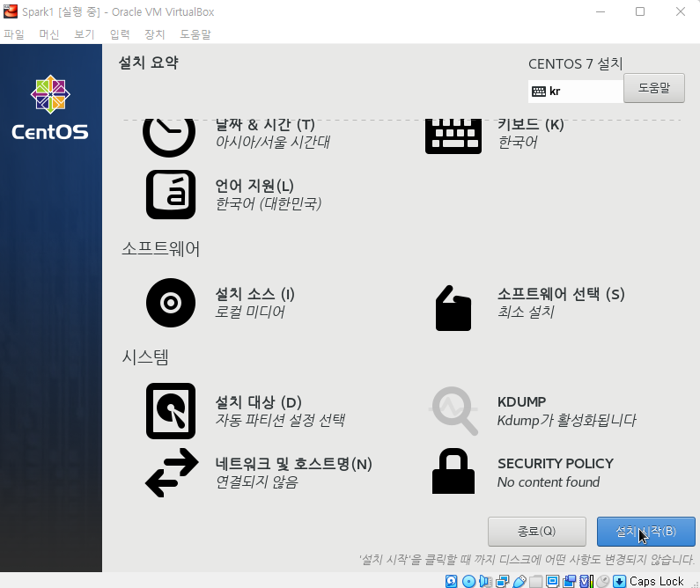Open the Keyboard layout icon
Image resolution: width=700 pixels, height=588 pixels.
tap(453, 136)
